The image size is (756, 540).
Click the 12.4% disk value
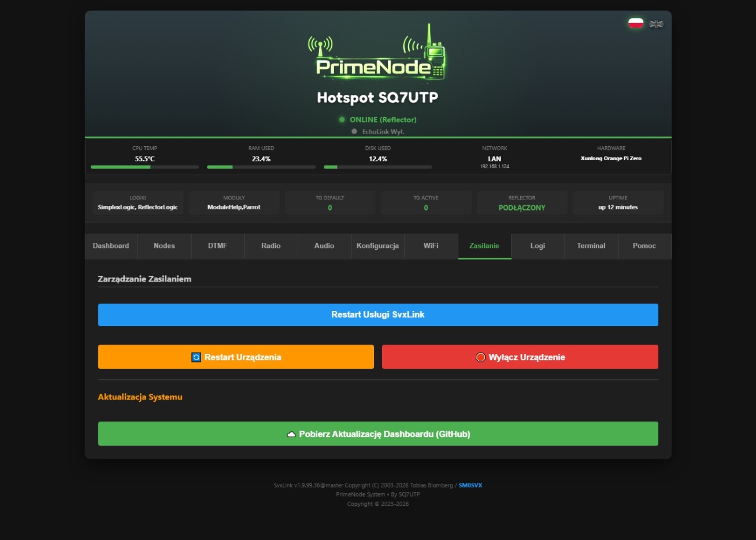(x=378, y=159)
